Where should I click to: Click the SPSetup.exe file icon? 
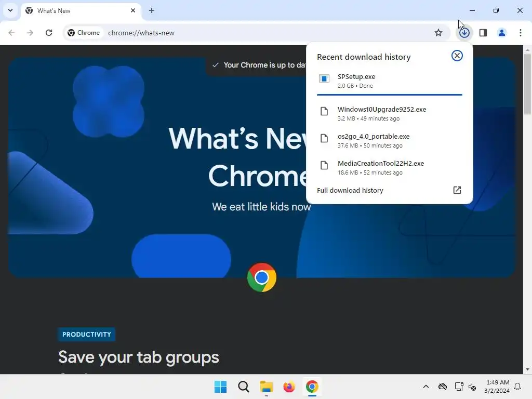324,79
